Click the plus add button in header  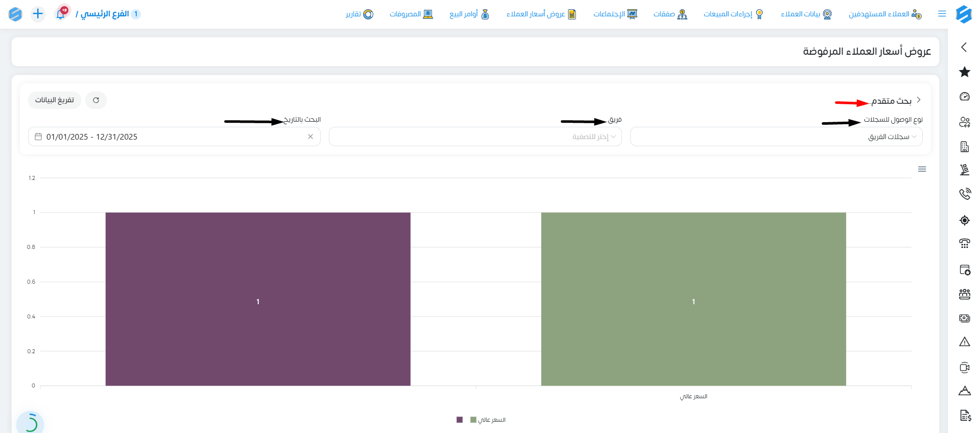(x=38, y=14)
